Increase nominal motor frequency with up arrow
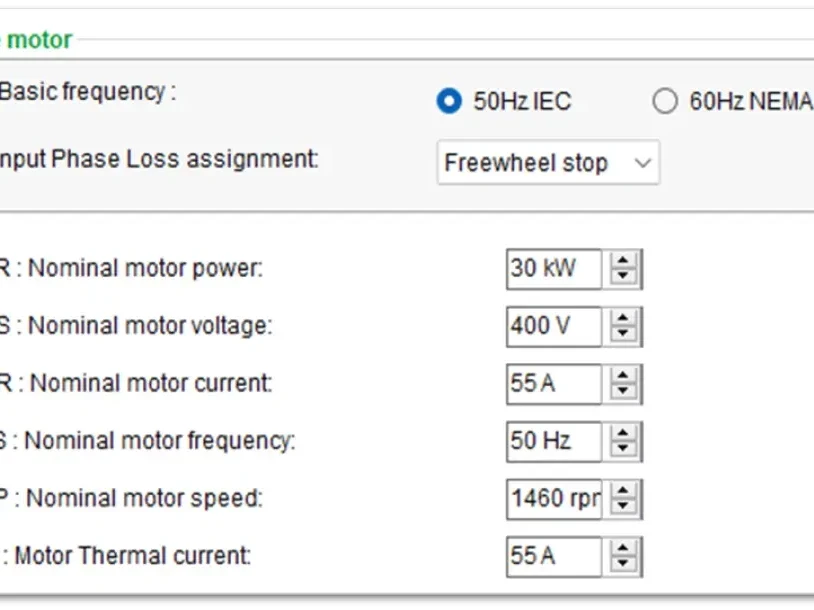The image size is (814, 610). pos(624,433)
